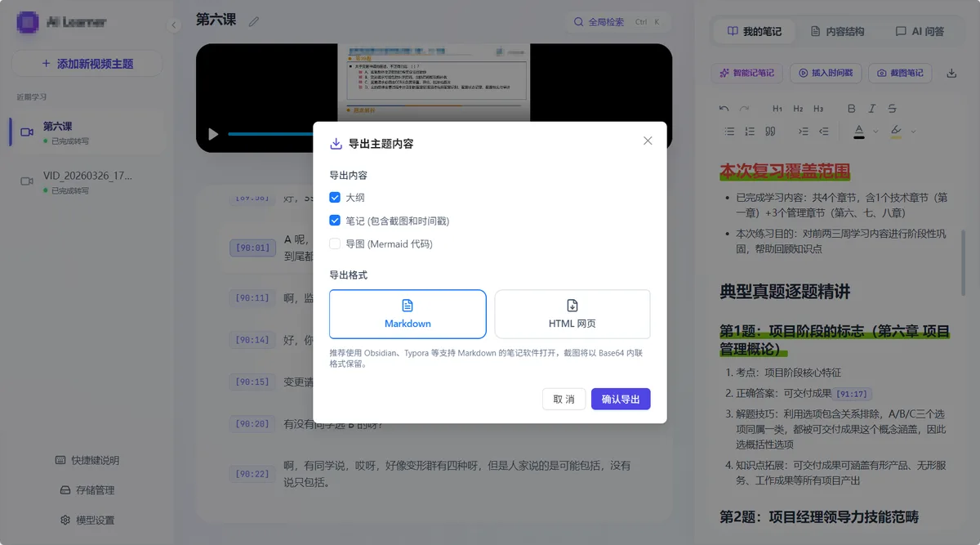Click the 本次复习覆盖范围 heading in notes
Screen dimensions: 980x545
pos(785,172)
